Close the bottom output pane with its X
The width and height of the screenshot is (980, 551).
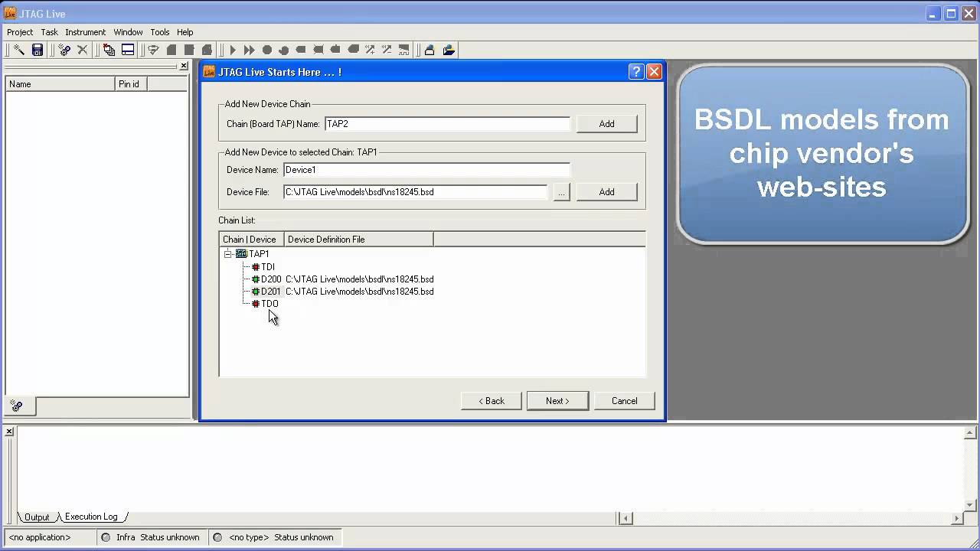pyautogui.click(x=9, y=432)
